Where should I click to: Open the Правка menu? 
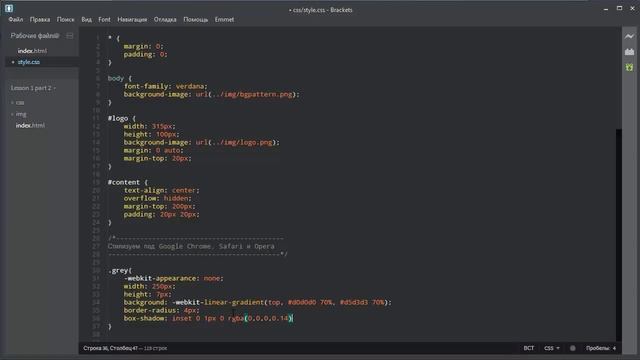click(40, 20)
